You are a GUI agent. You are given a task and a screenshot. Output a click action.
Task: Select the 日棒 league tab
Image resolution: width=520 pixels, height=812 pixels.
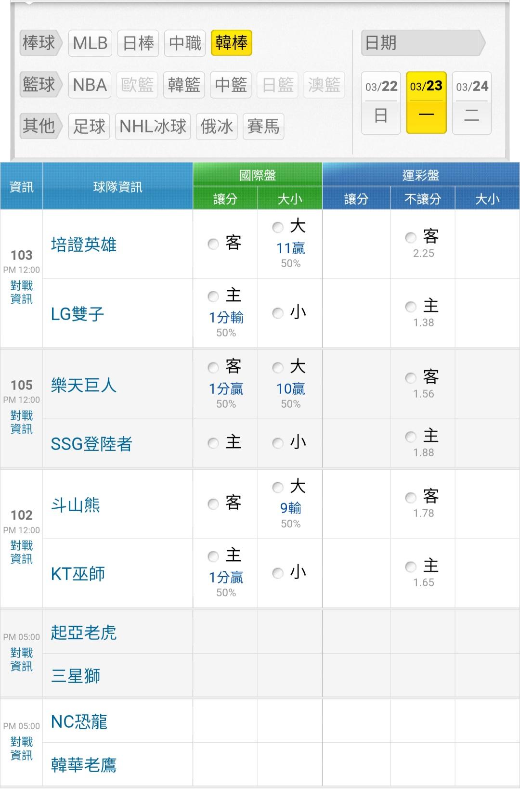(138, 43)
